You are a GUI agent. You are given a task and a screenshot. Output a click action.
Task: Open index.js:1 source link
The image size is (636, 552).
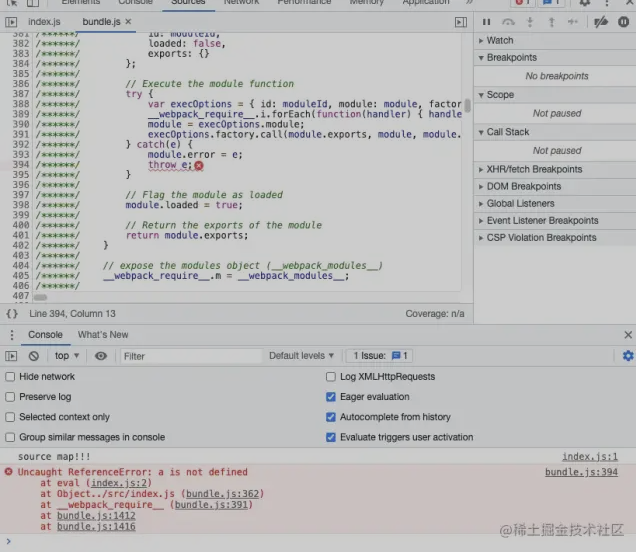(x=589, y=457)
